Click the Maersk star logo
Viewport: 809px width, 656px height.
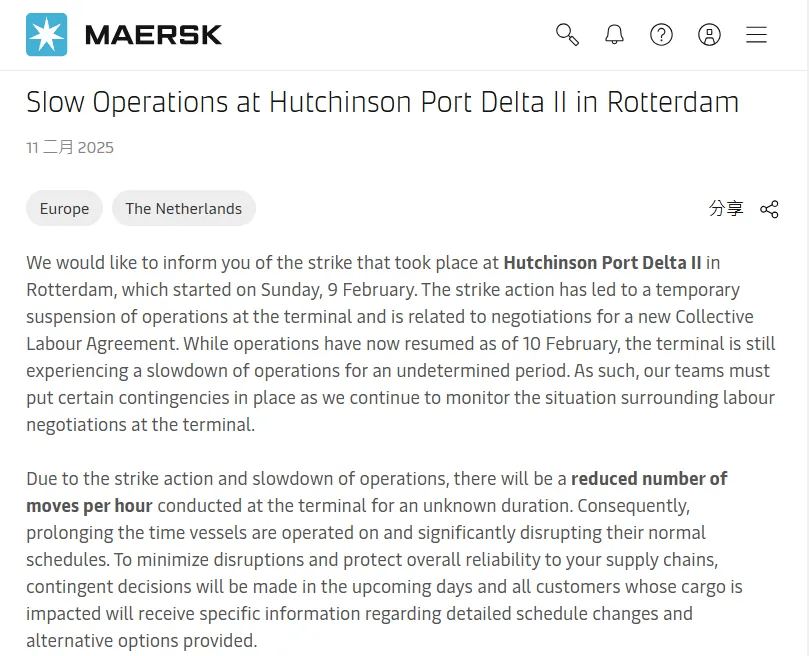[46, 35]
